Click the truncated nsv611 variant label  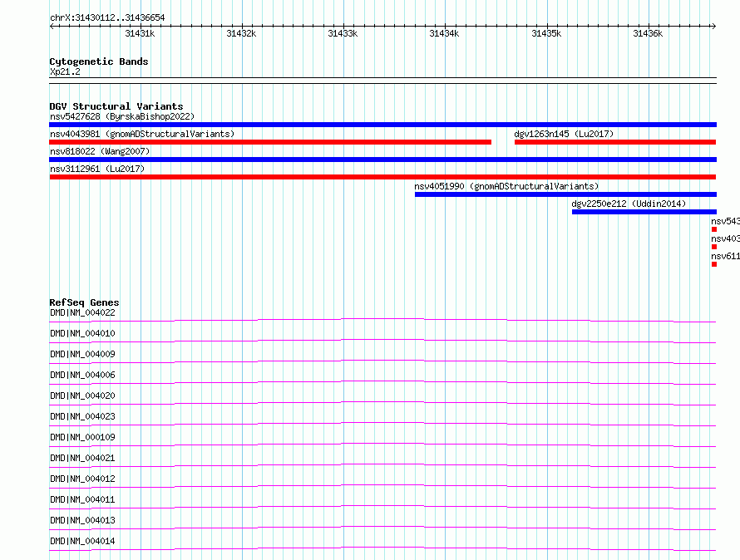coord(725,256)
